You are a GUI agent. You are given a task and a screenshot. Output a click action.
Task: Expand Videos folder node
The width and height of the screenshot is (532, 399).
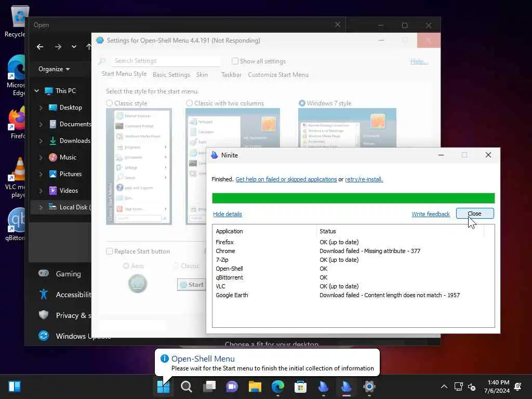(x=41, y=191)
